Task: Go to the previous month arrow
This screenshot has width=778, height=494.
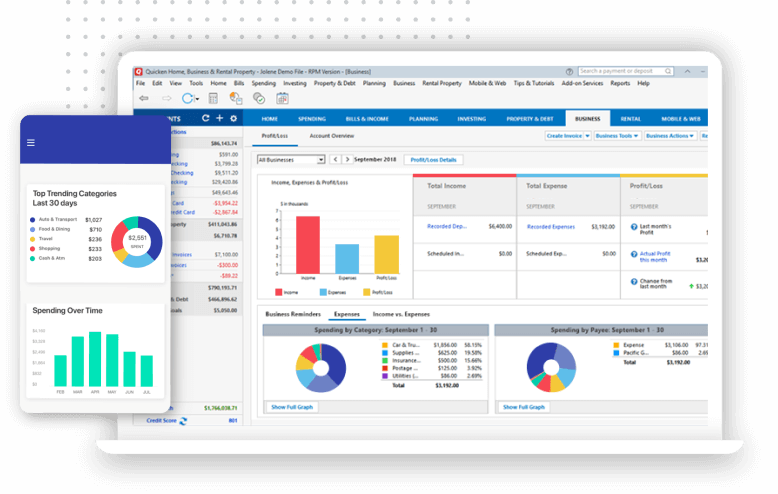Action: tap(335, 159)
